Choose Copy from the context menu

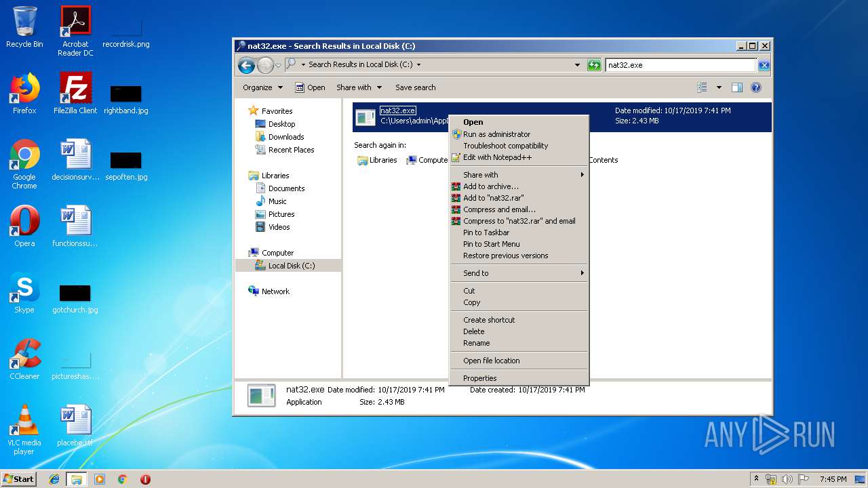[519, 302]
